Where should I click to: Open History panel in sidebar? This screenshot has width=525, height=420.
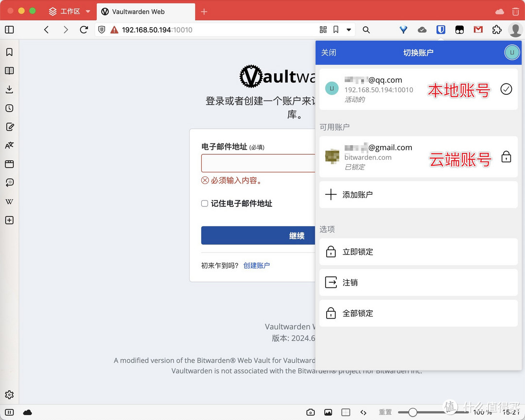point(9,108)
